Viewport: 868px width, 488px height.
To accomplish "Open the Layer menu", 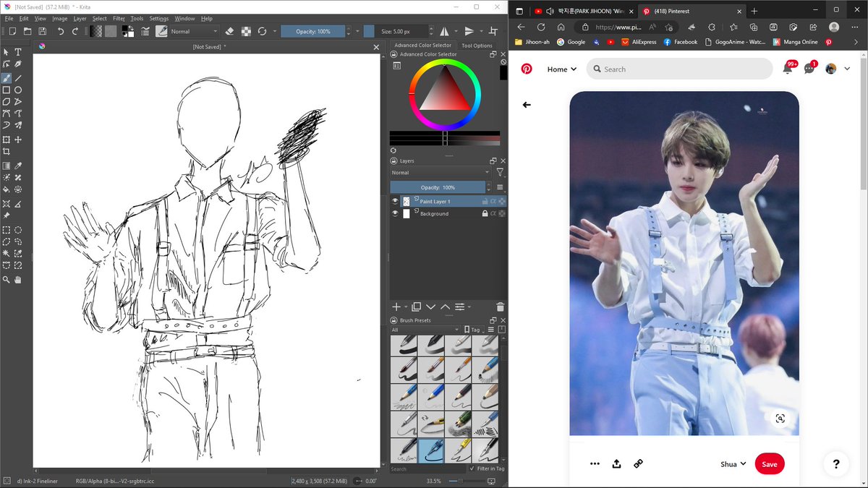I will [80, 18].
